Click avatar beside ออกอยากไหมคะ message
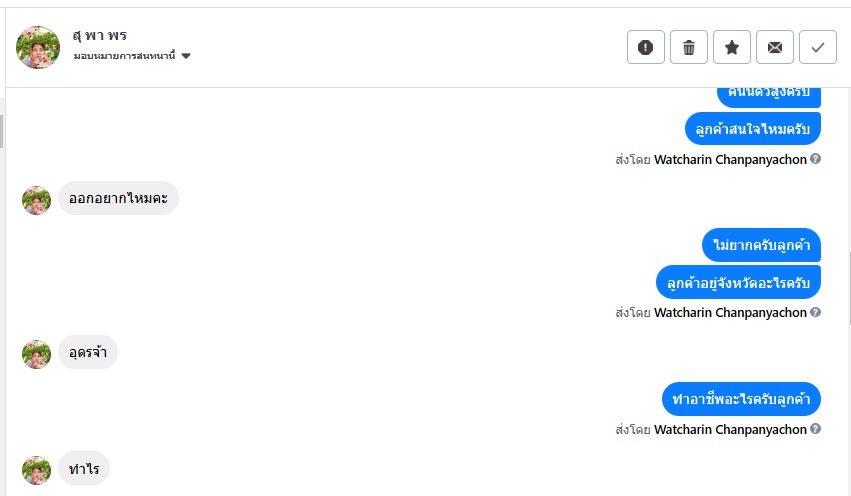 [37, 200]
